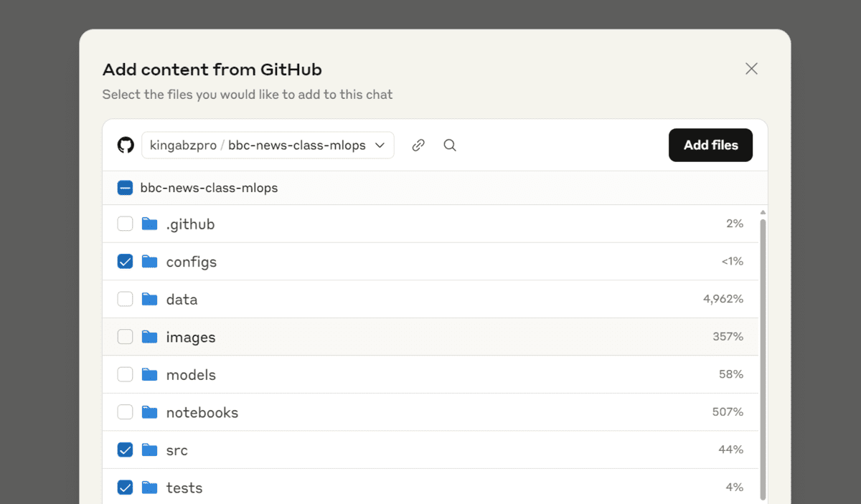Viewport: 861px width, 504px height.
Task: Click the models folder icon
Action: [149, 374]
